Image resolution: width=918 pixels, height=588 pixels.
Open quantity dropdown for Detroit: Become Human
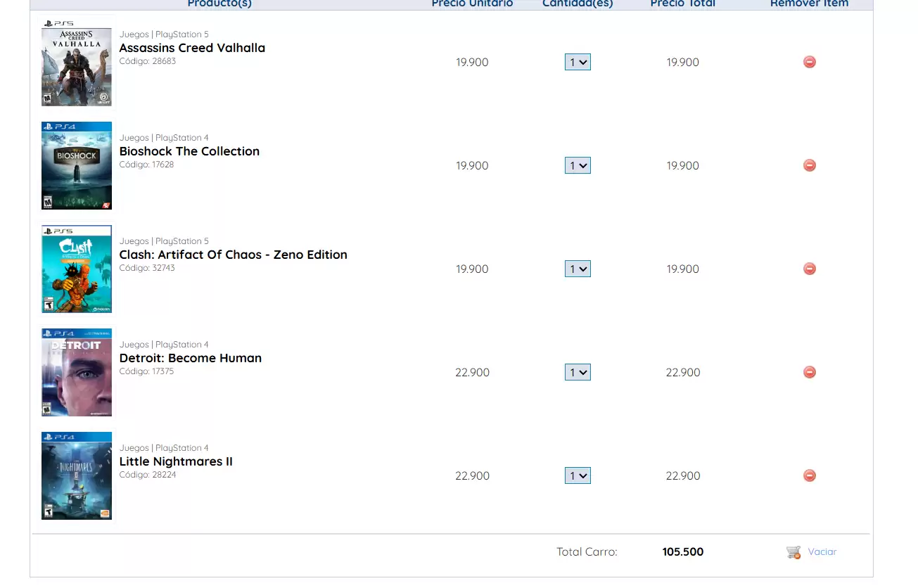(x=578, y=372)
